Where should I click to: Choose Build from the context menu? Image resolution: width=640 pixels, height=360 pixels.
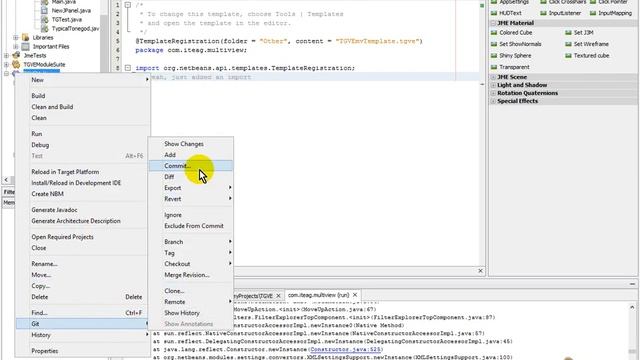[x=83, y=96]
